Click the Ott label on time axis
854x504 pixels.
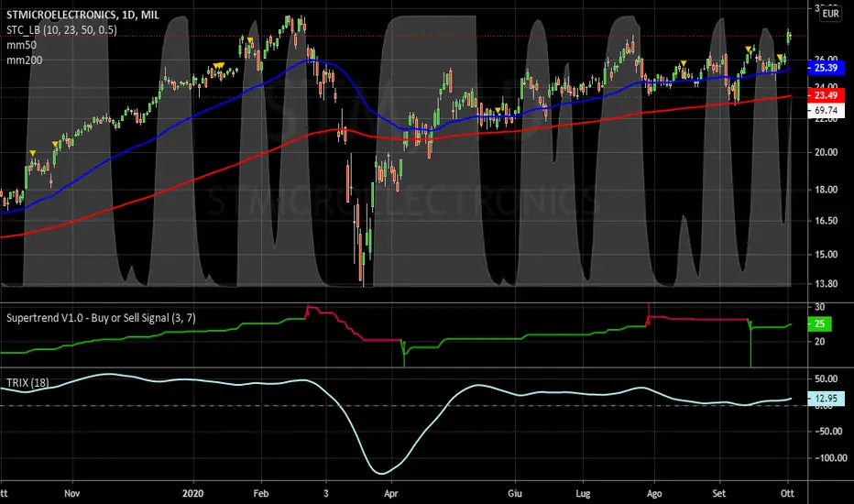point(787,493)
